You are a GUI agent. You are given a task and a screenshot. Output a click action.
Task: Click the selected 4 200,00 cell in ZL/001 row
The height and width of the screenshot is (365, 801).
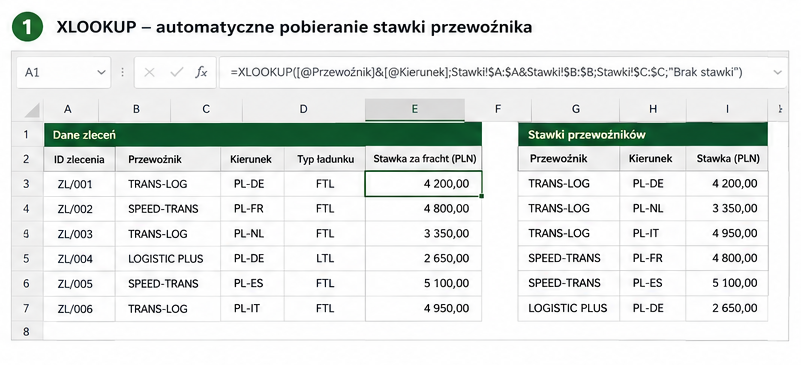[424, 184]
